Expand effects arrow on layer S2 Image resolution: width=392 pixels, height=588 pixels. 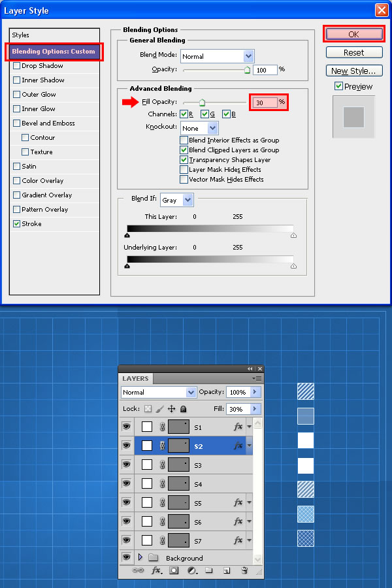click(x=249, y=446)
